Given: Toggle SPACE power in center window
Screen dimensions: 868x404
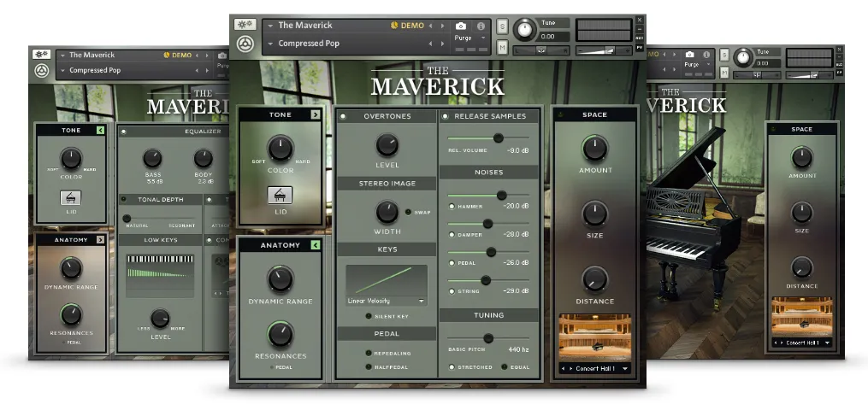Looking at the screenshot, I should tap(559, 115).
